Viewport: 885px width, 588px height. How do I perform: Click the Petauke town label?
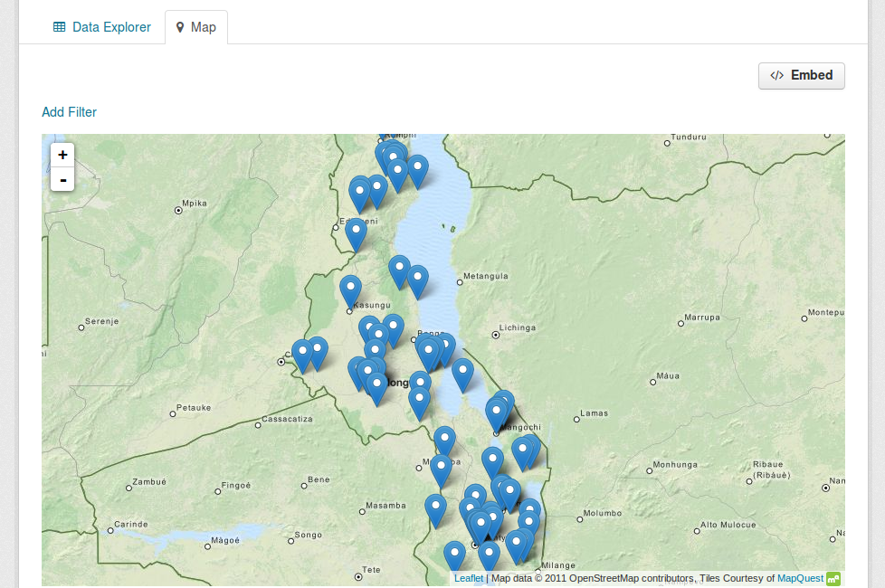point(194,407)
